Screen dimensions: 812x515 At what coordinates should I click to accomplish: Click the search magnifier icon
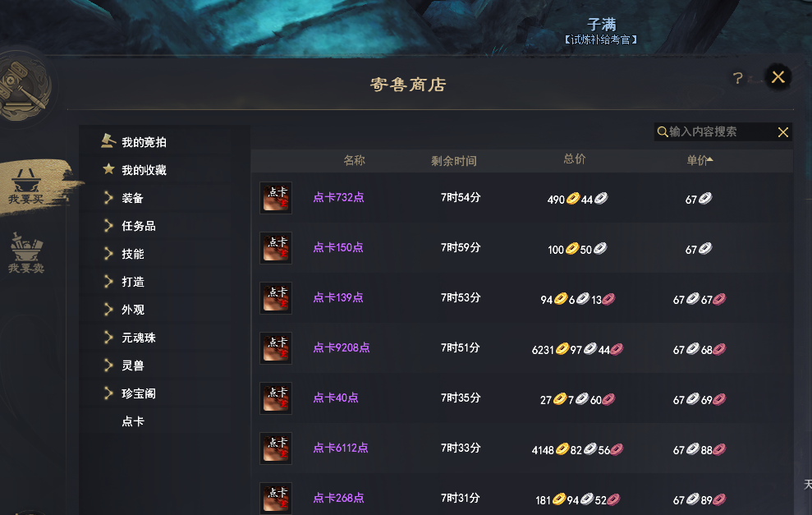[663, 131]
